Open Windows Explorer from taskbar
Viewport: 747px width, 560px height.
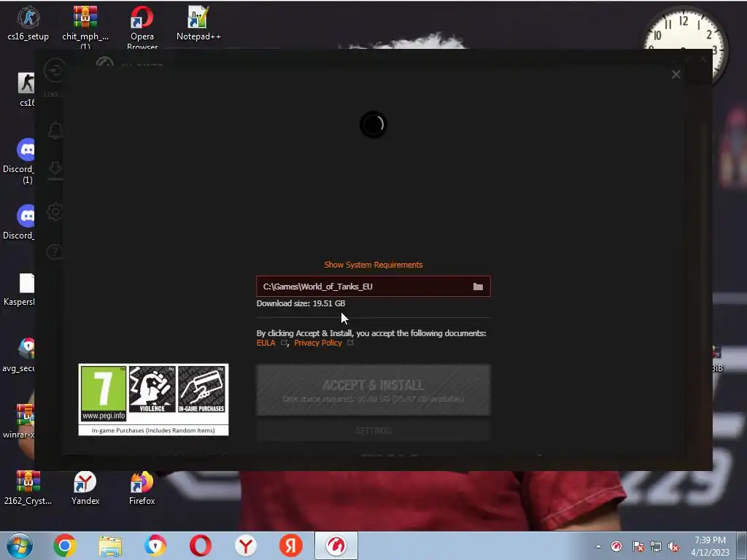tap(110, 545)
